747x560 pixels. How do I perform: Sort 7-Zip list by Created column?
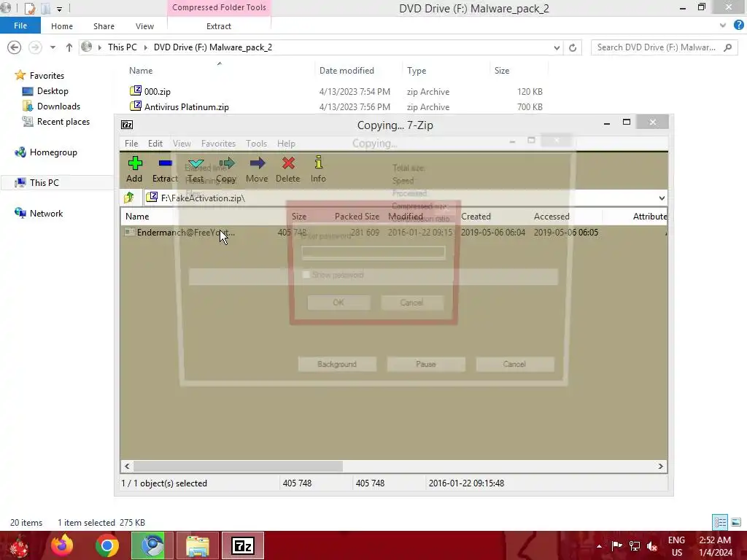[x=476, y=216]
